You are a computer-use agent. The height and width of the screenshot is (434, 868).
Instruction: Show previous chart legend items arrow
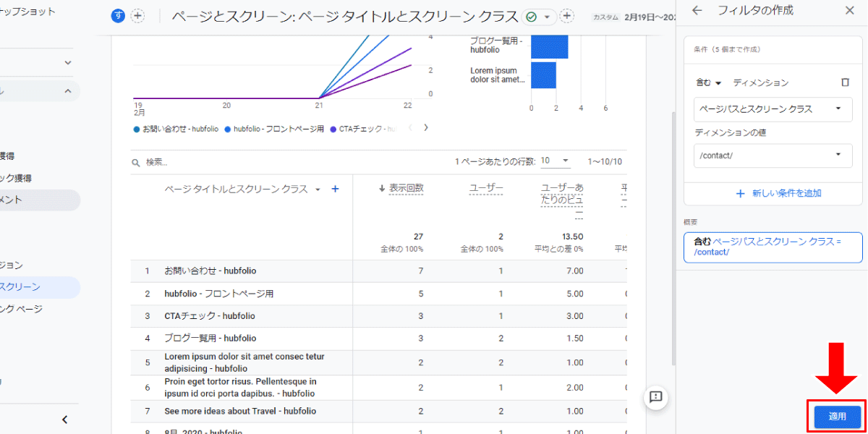412,128
